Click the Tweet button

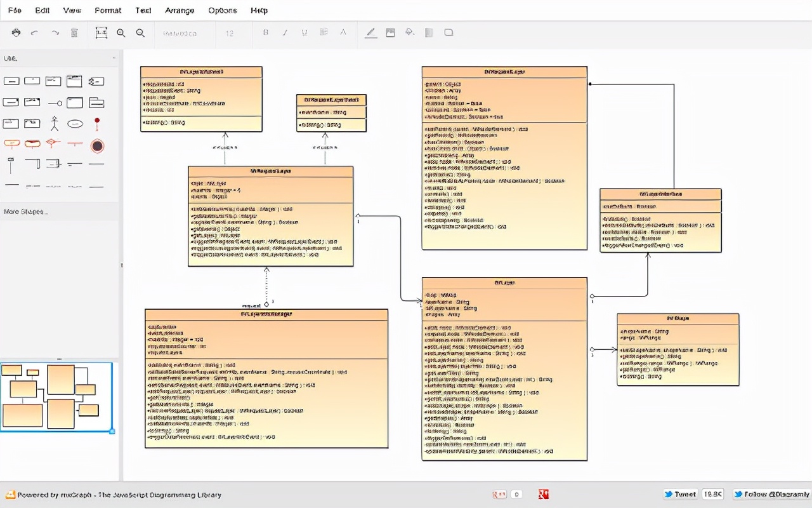[680, 494]
